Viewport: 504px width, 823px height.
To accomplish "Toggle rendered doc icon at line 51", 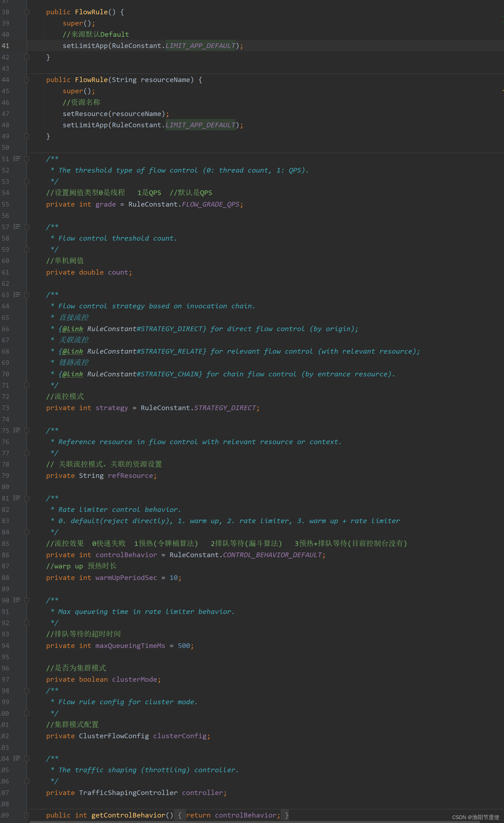I will pos(17,159).
